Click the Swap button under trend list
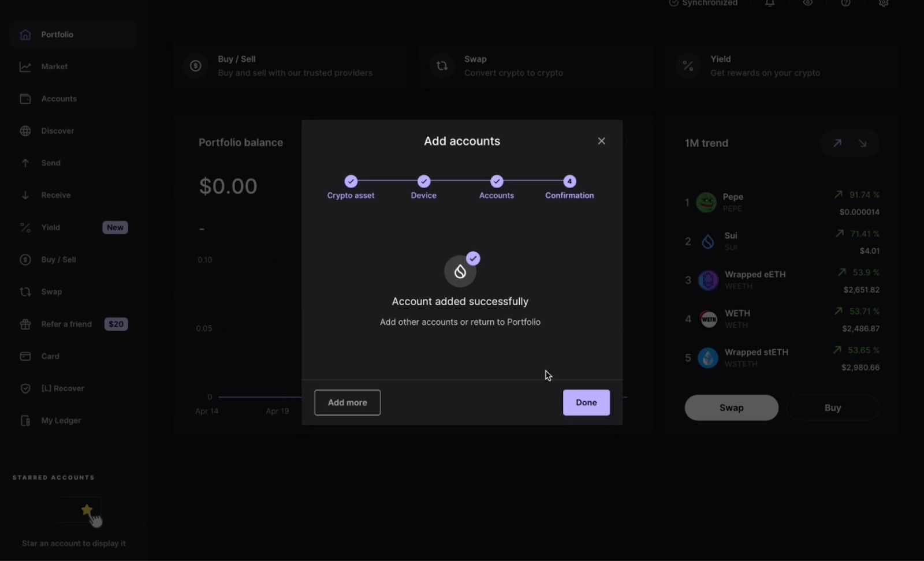 point(731,407)
